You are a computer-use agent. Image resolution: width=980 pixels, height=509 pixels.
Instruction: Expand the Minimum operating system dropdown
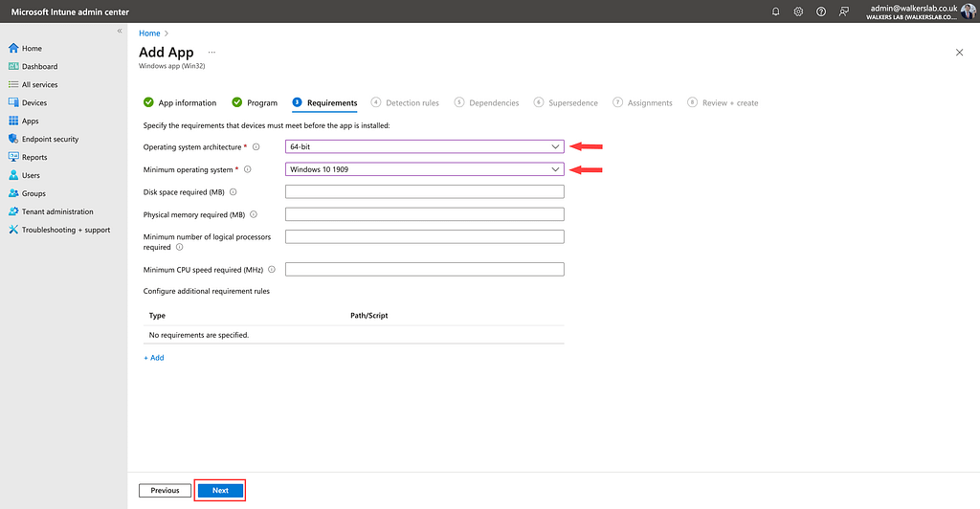pos(424,169)
